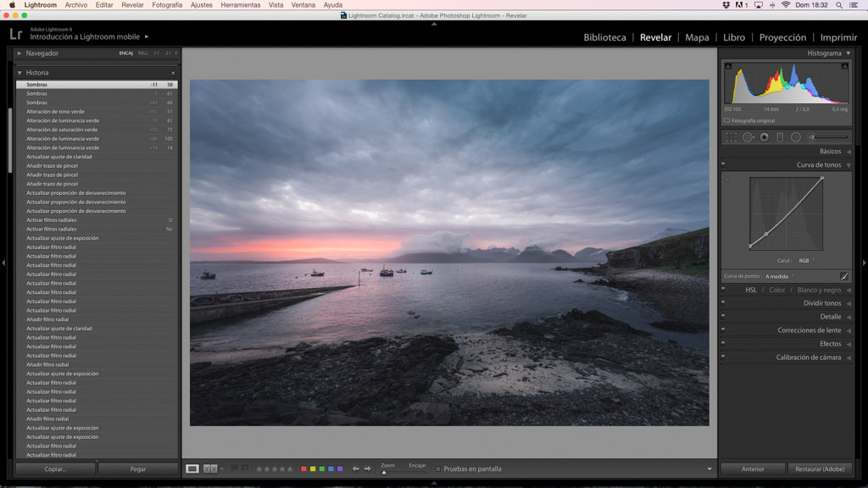This screenshot has width=868, height=488.
Task: Select the Crop overlay grid tool
Action: click(732, 137)
